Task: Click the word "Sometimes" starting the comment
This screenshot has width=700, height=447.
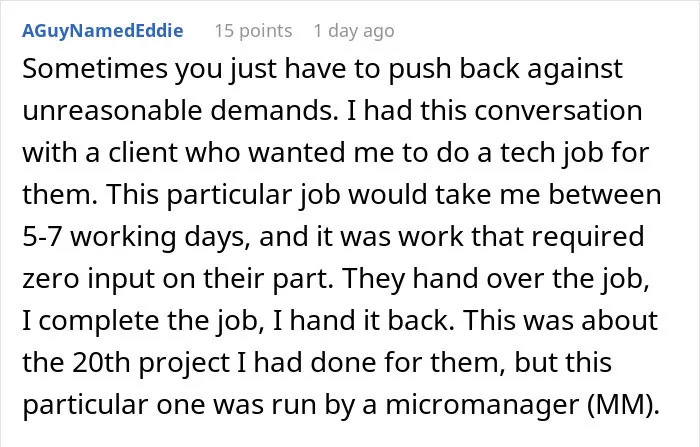Action: (95, 69)
